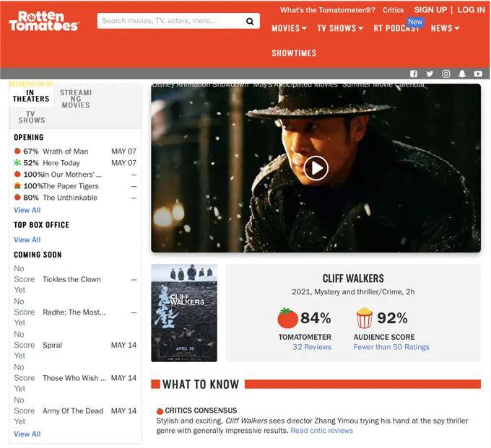491x448 pixels.
Task: Select the Streaming Movies tab
Action: 76,99
